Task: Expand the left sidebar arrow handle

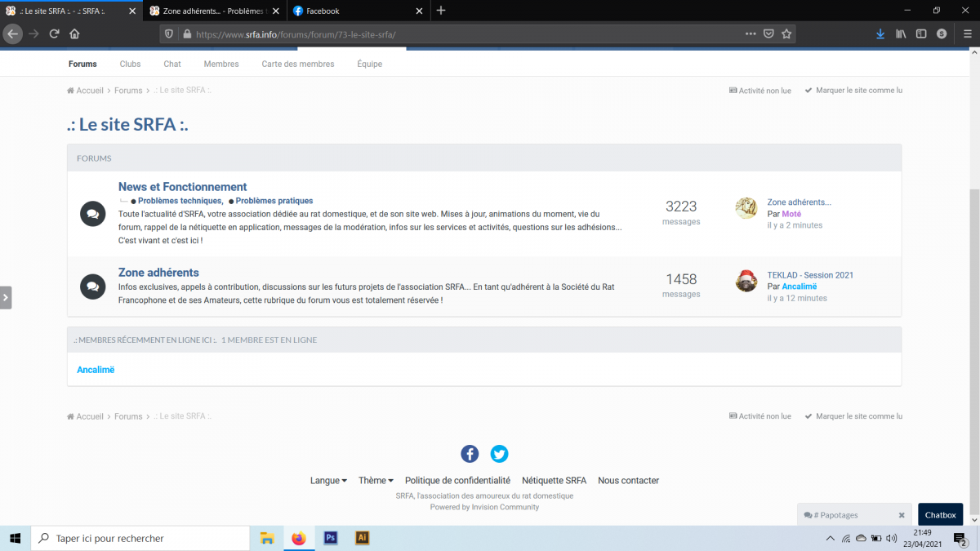Action: pos(6,298)
